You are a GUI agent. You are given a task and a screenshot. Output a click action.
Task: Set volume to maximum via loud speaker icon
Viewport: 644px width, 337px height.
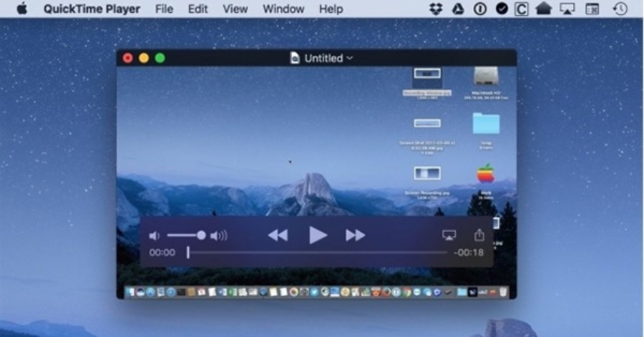coord(218,235)
